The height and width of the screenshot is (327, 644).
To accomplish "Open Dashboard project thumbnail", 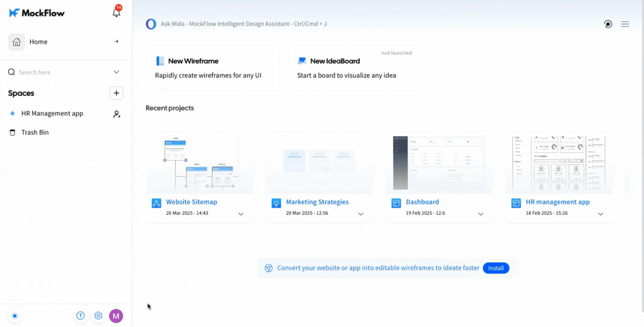I will click(439, 163).
